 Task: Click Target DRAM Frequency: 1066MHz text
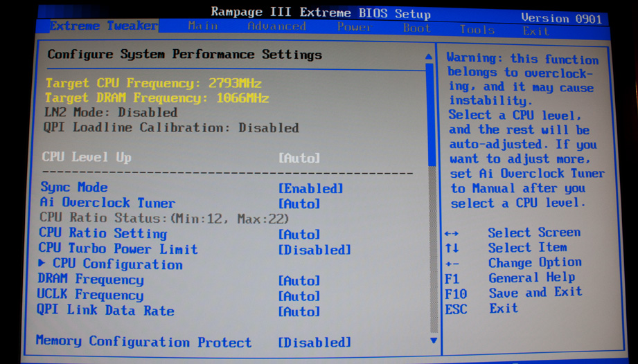(x=157, y=98)
